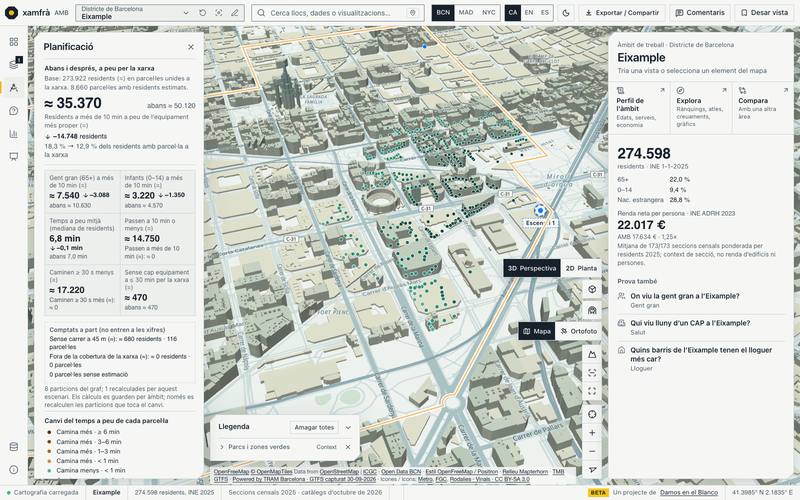Open the OpenFreeMap attribution link
Image resolution: width=800 pixels, height=500 pixels.
tap(231, 472)
